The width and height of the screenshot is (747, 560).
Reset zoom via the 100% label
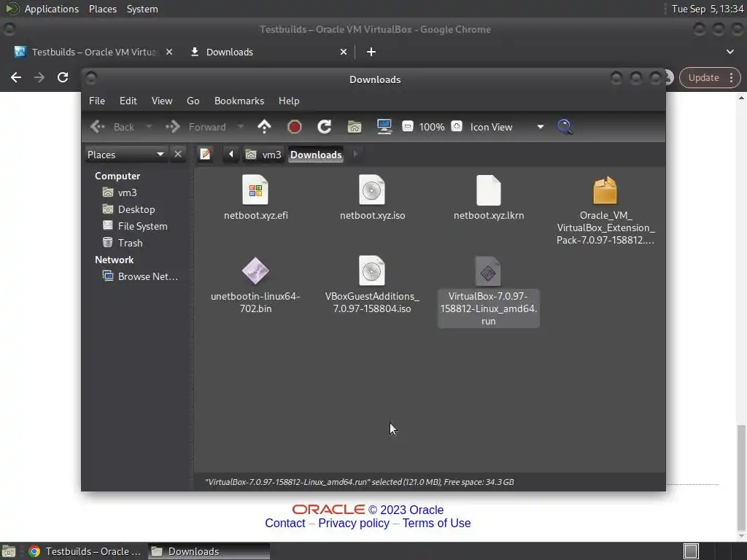click(x=432, y=127)
